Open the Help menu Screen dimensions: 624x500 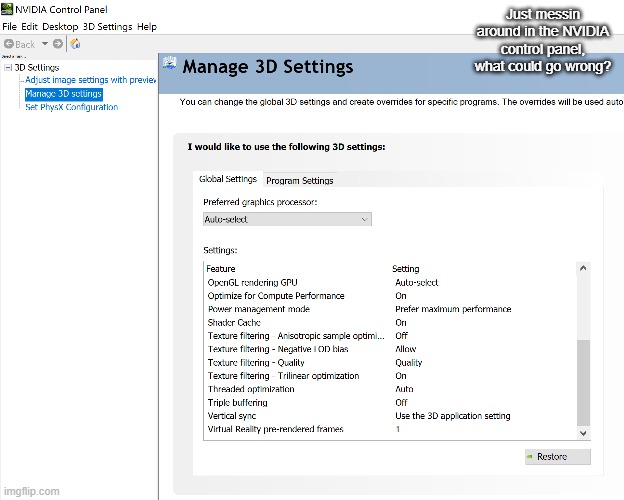147,27
